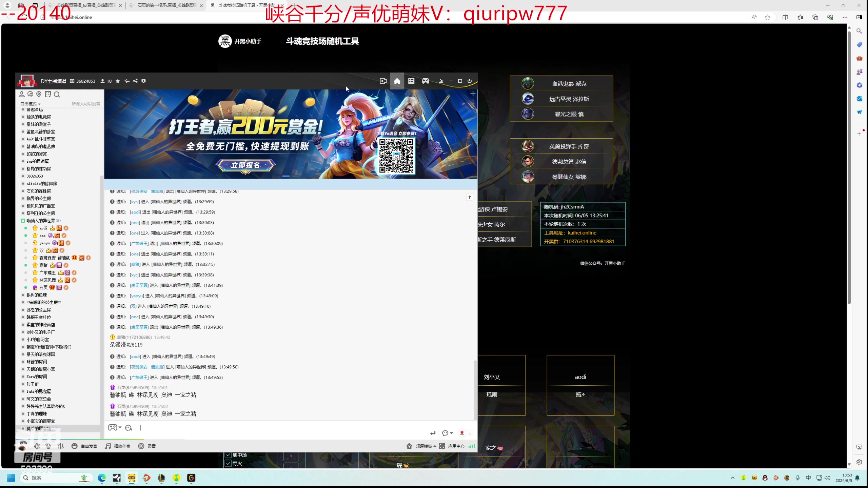The height and width of the screenshot is (488, 868).
Task: Click the 立即报名 sign up banner button
Action: click(245, 165)
